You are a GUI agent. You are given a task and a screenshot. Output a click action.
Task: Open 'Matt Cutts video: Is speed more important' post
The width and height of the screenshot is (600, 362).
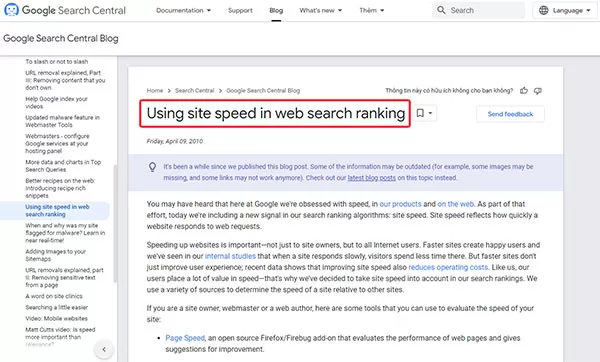[60, 337]
